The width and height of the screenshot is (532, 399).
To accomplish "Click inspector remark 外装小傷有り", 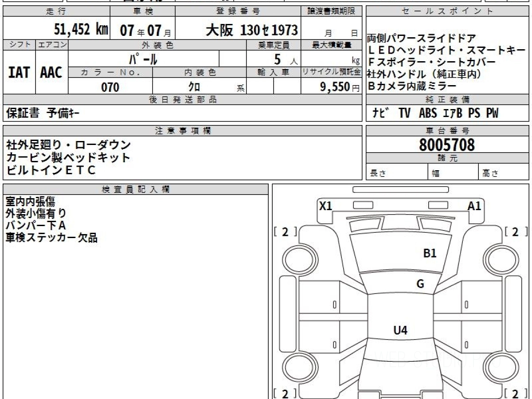I will 36,214.
